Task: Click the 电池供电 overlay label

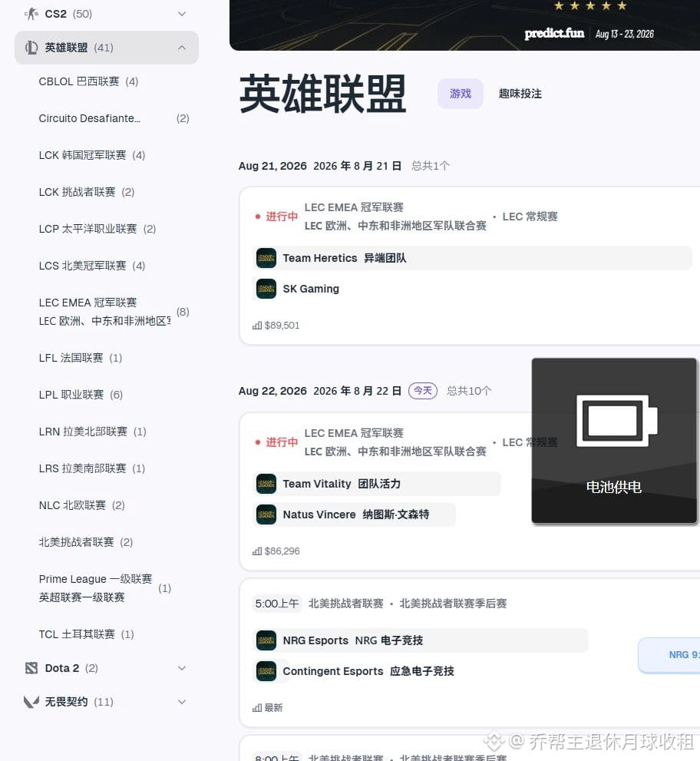Action: [614, 487]
